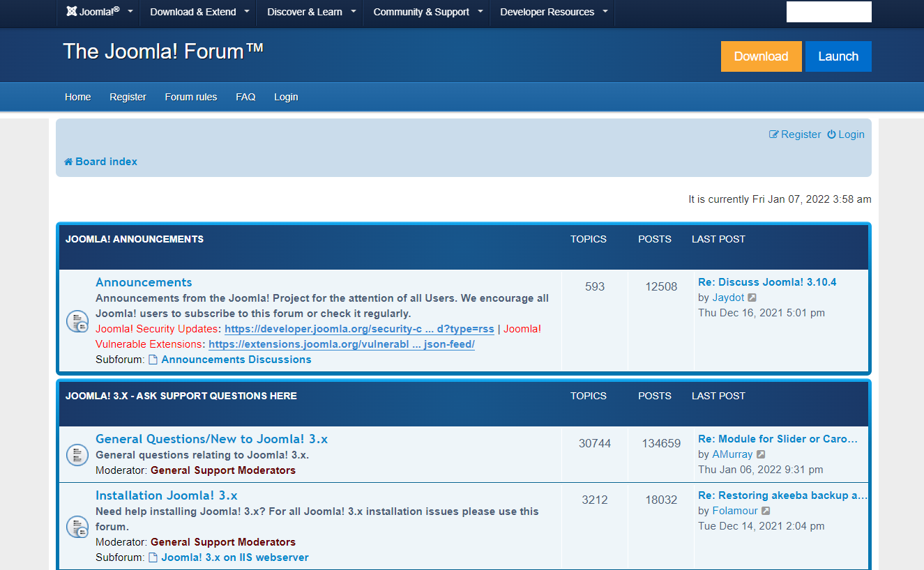
Task: Click JOOMLA! 3.X - ASK SUPPORT QUESTIONS HERE header
Action: (x=181, y=396)
